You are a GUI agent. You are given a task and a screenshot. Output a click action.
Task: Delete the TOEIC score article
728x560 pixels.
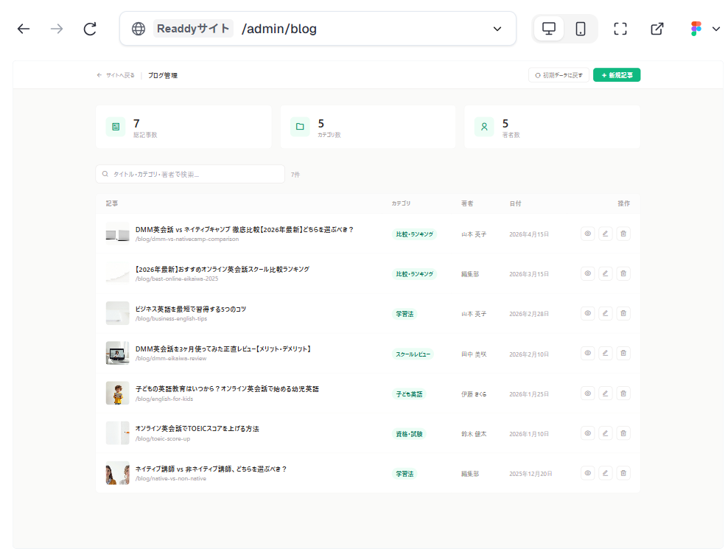(623, 433)
